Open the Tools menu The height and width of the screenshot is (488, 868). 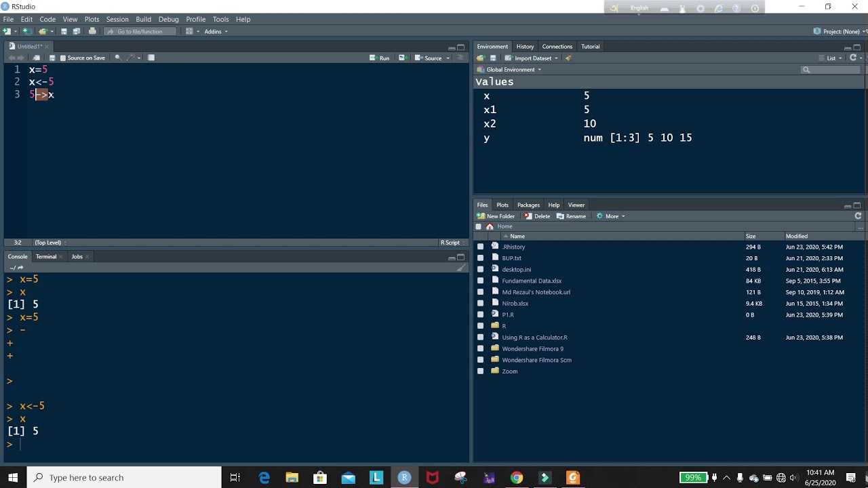coord(220,19)
